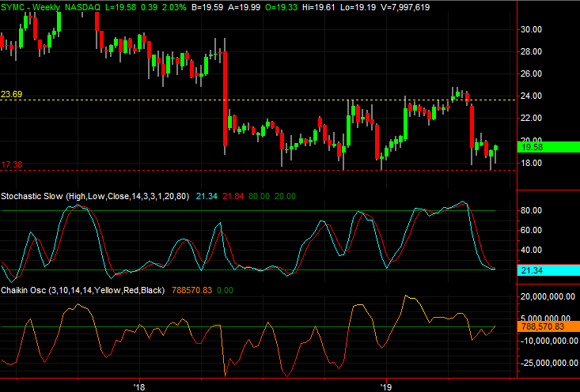Click the 22.00 price axis label
This screenshot has width=580, height=392.
[x=531, y=118]
